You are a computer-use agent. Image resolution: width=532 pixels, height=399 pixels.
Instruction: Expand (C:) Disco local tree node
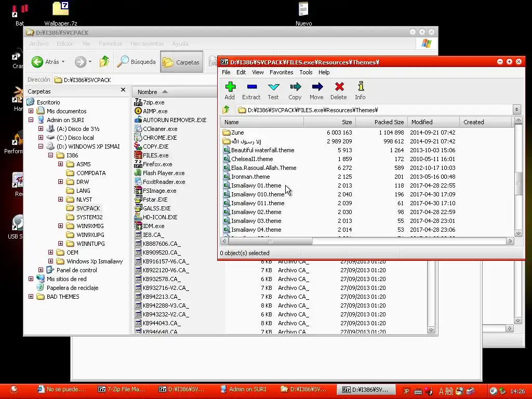click(41, 137)
